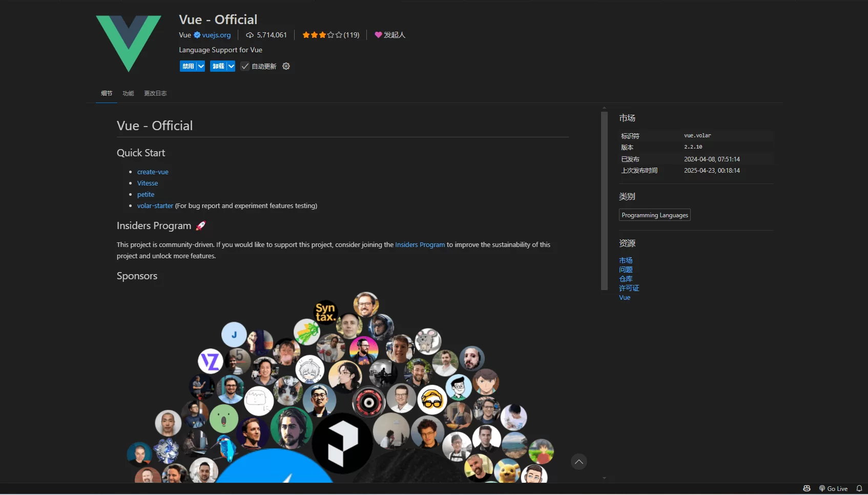Open the volar-starter link
This screenshot has width=868, height=495.
coord(155,206)
